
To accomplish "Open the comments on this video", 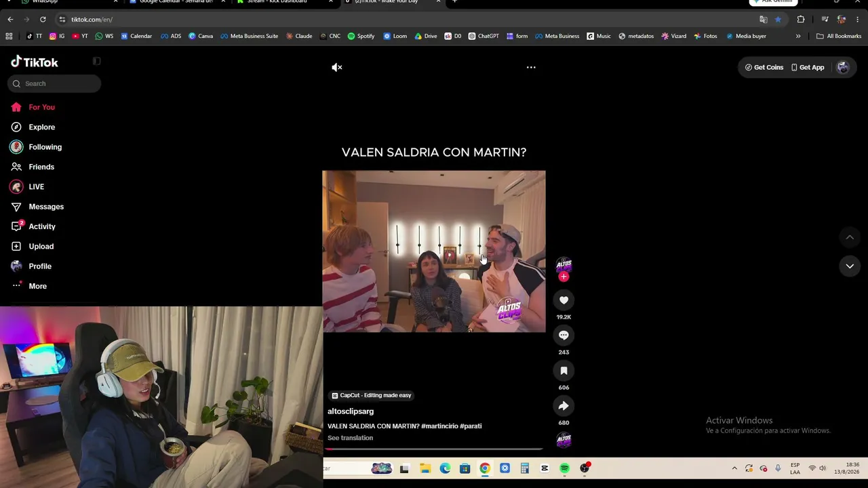I will point(564,335).
